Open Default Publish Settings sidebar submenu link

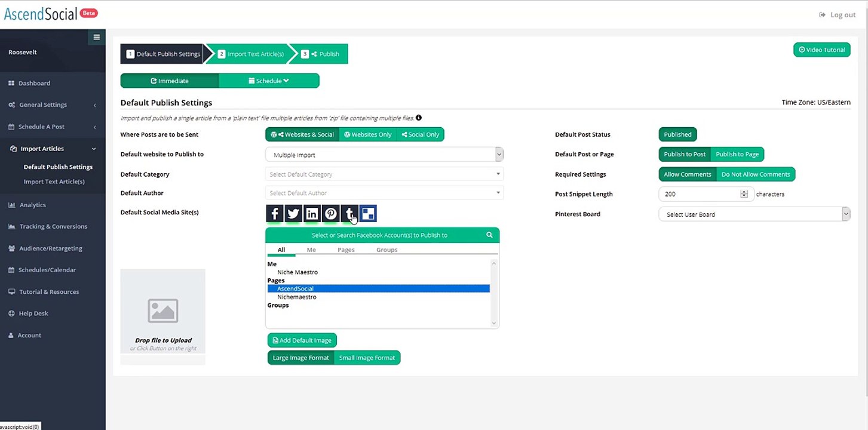58,167
